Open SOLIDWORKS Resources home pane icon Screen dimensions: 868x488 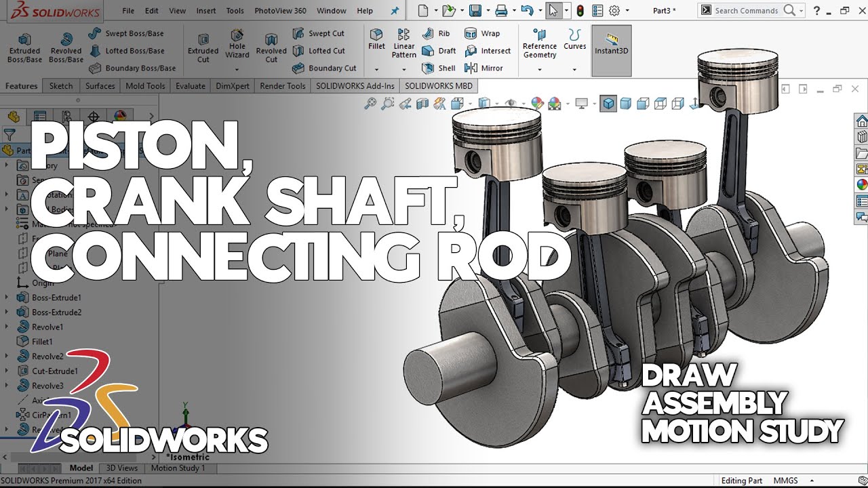click(862, 121)
